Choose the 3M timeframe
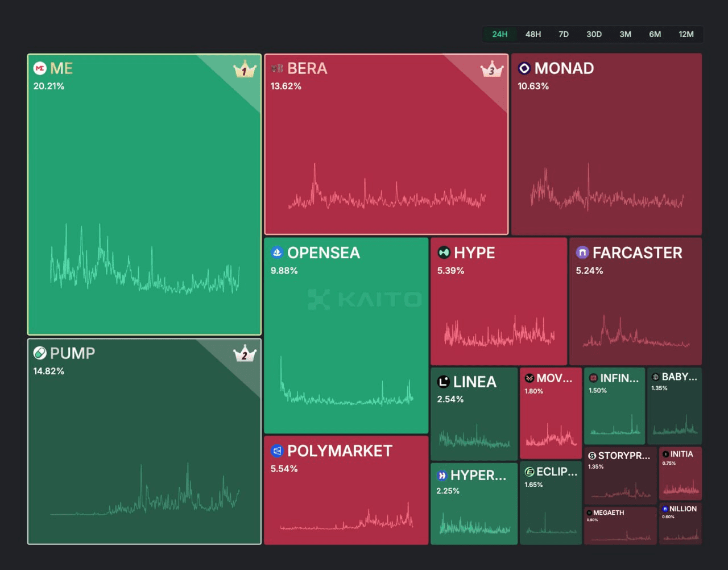This screenshot has height=570, width=728. (625, 34)
